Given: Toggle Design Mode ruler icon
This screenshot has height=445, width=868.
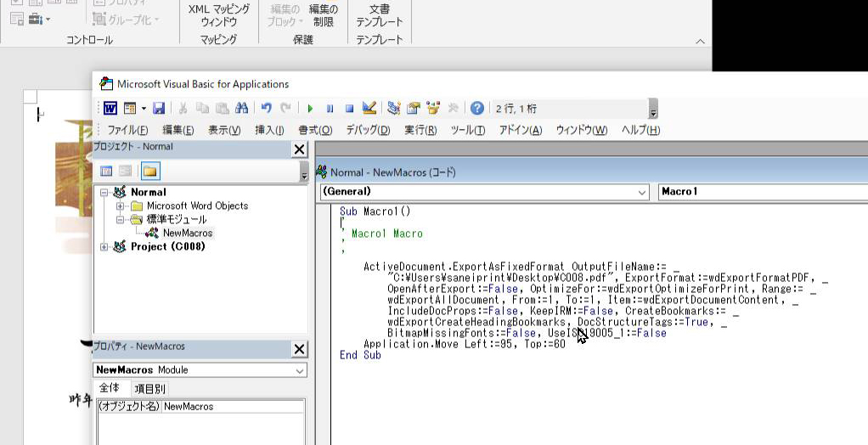Looking at the screenshot, I should tap(369, 109).
